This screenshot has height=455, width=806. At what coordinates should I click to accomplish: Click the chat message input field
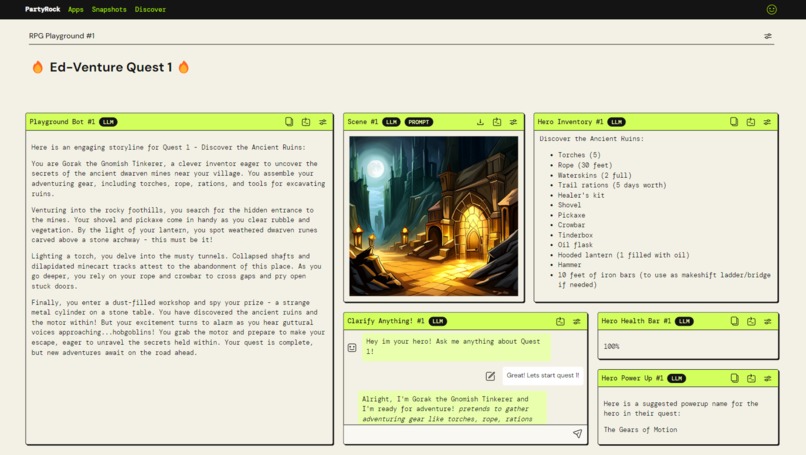tap(457, 433)
